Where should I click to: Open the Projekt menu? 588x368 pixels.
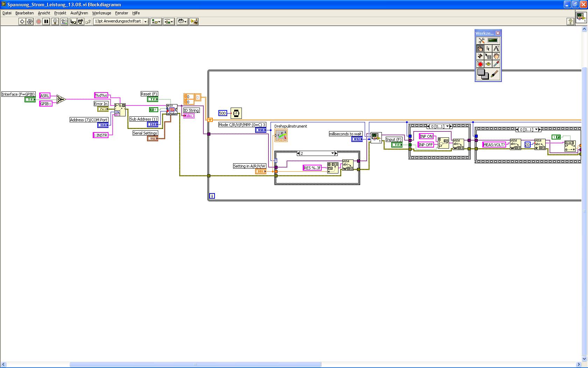60,13
